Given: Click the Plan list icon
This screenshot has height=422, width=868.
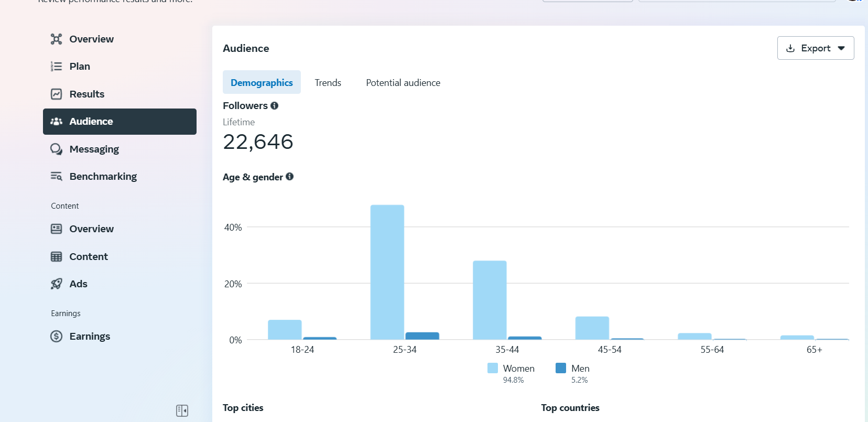Looking at the screenshot, I should pos(56,67).
